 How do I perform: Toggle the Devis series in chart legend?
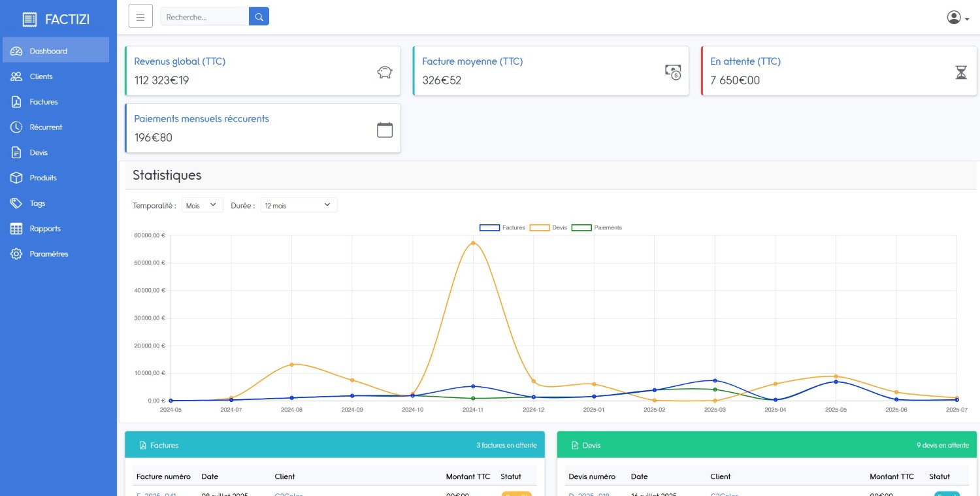tap(548, 227)
